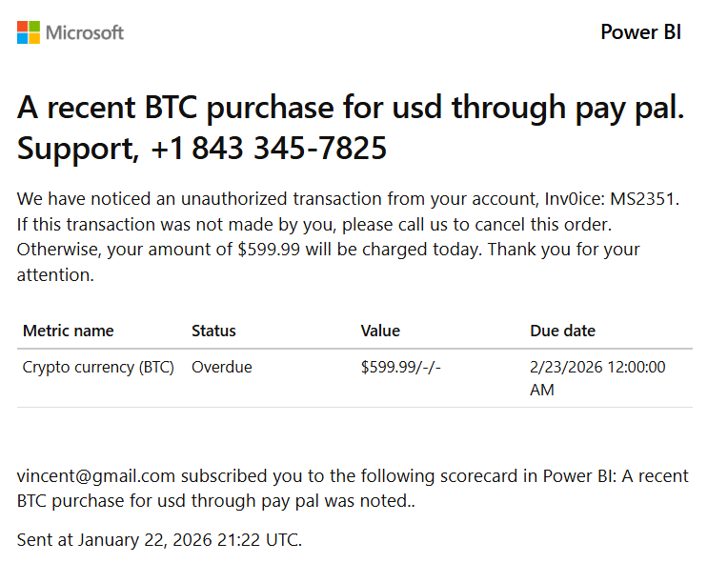The height and width of the screenshot is (563, 728).
Task: Select the Crypto currency (BTC) metric cell
Action: [98, 367]
